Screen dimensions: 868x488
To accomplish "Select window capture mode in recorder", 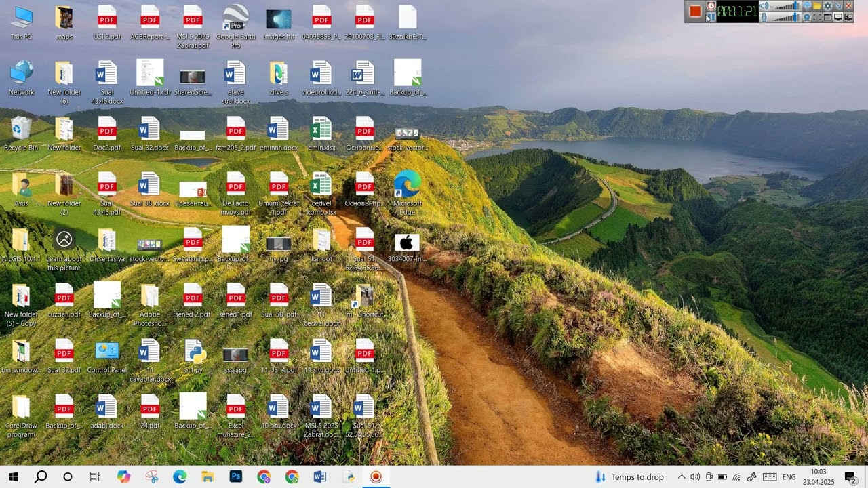I will click(x=827, y=17).
